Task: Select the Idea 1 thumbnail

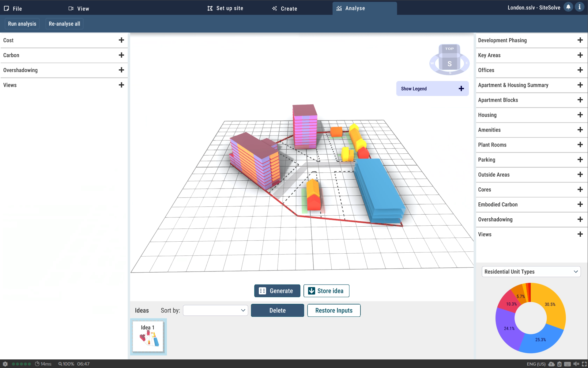Action: (x=148, y=337)
